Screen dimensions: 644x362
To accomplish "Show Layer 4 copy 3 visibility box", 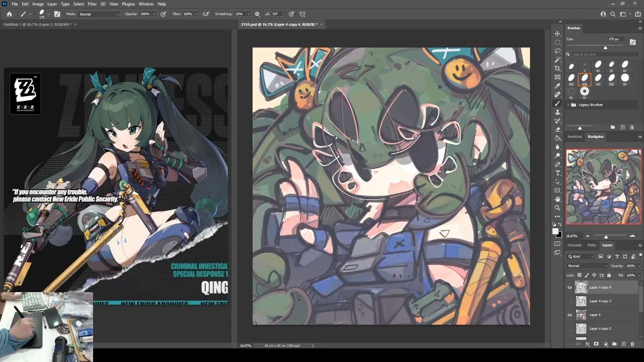I will pos(570,301).
